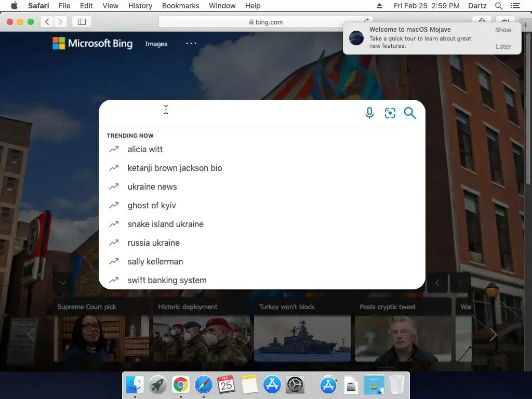Open the three-dots more menu on Bing

tap(191, 44)
